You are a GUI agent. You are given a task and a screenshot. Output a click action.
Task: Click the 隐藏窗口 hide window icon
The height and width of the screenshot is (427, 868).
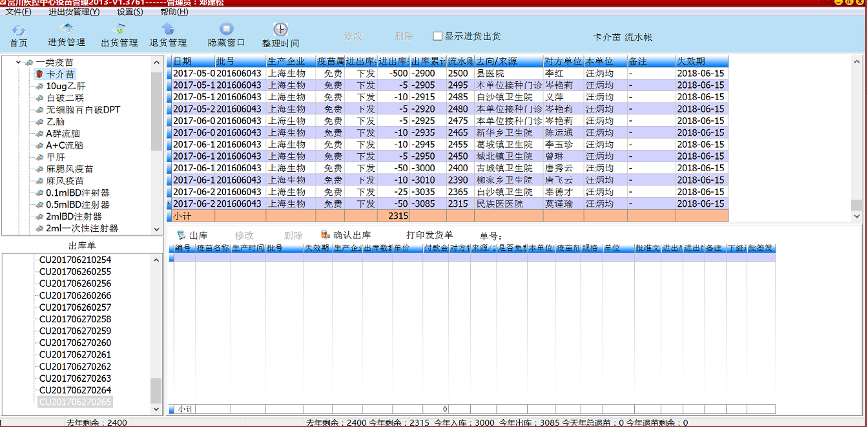(x=226, y=29)
